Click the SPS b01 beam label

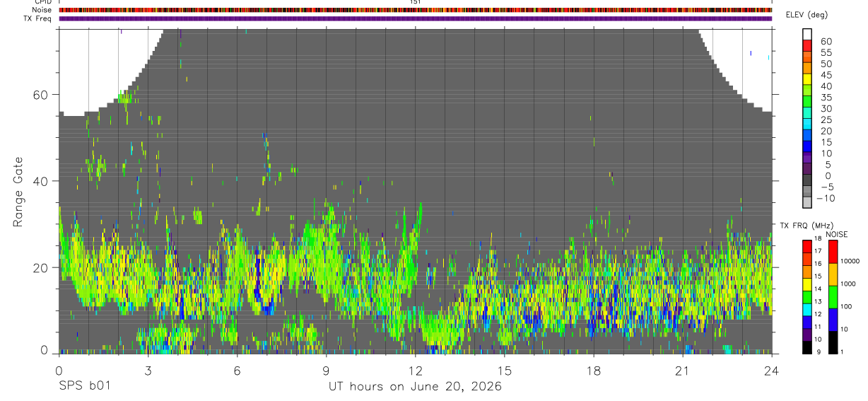[x=84, y=386]
